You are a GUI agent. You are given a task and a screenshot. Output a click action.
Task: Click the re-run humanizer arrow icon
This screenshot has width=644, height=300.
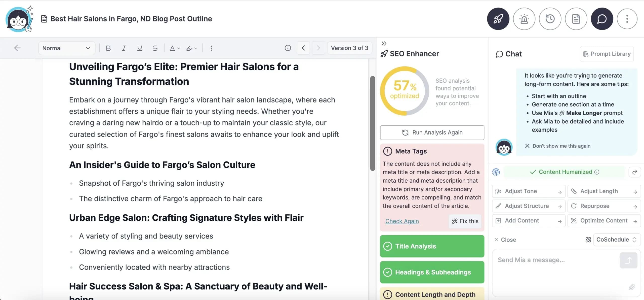[635, 172]
